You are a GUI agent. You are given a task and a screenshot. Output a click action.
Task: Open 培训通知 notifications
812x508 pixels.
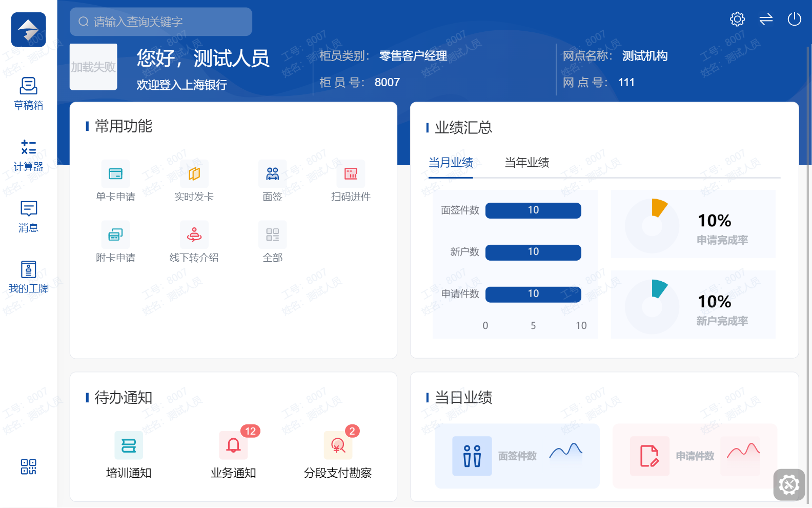click(129, 455)
